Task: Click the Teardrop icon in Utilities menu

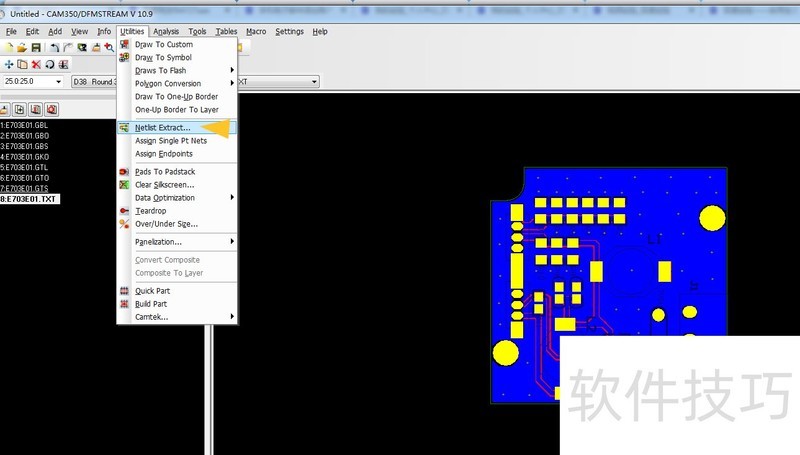Action: [x=124, y=211]
